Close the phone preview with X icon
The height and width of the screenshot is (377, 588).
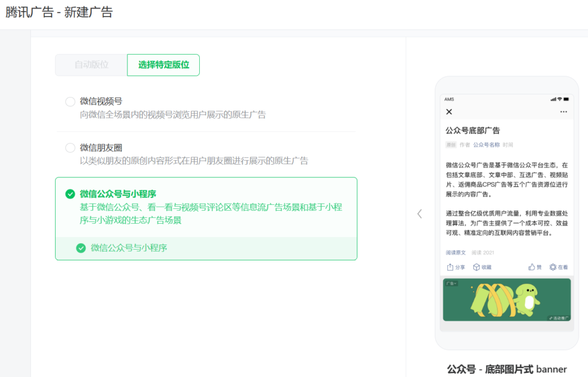pyautogui.click(x=449, y=112)
